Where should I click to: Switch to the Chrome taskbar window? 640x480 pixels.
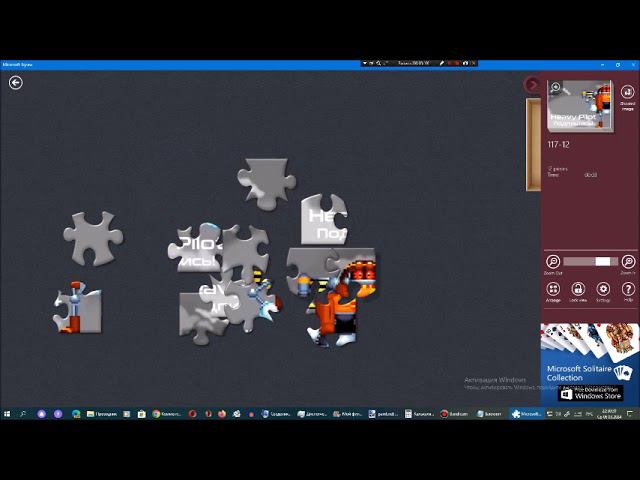167,414
